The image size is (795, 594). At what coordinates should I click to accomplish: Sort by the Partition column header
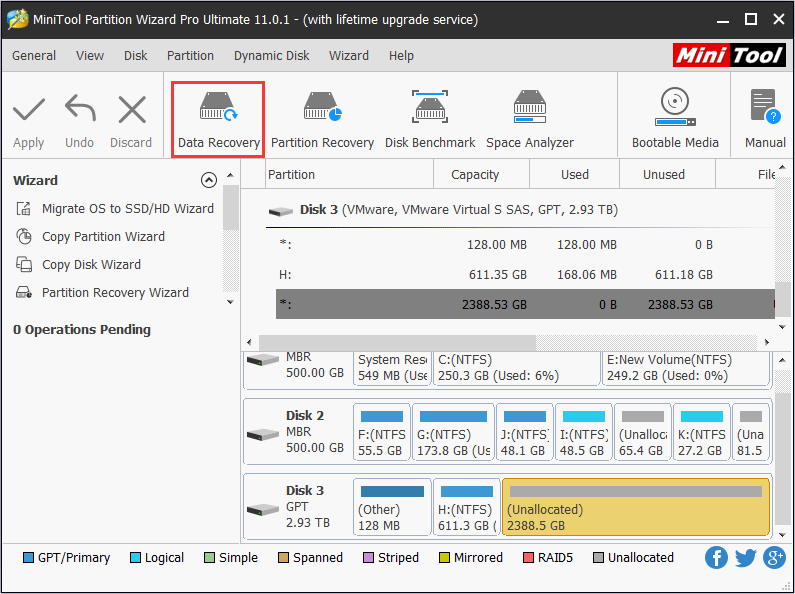point(350,174)
